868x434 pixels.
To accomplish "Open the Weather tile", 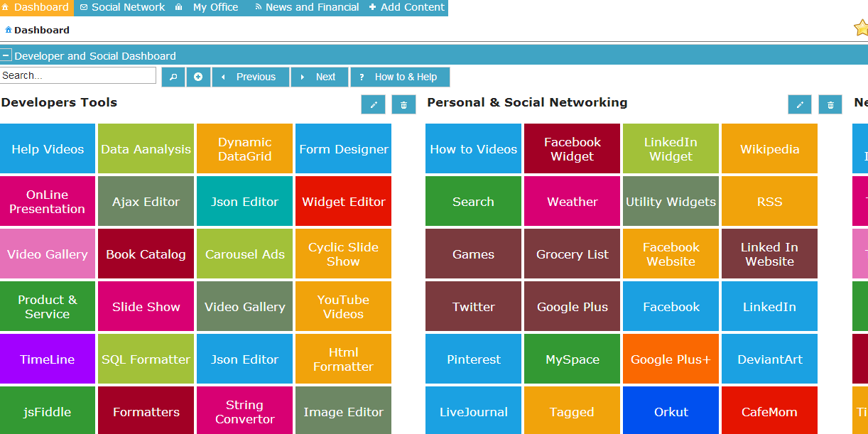I will click(572, 201).
